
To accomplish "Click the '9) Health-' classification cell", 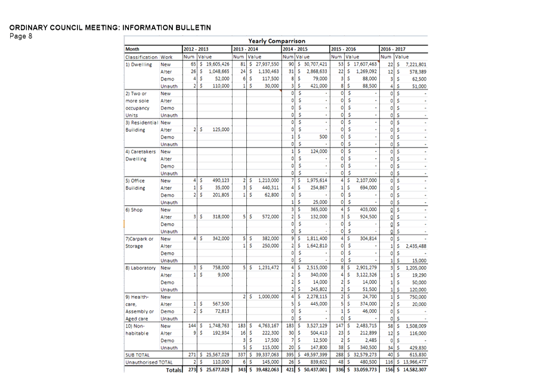I will tap(137, 297).
